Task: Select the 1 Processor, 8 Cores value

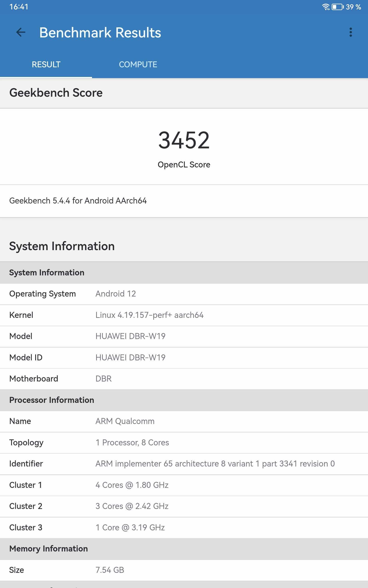Action: click(132, 443)
